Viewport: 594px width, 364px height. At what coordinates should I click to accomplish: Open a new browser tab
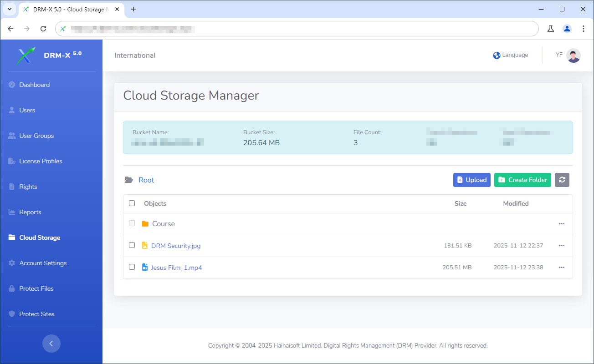point(133,9)
